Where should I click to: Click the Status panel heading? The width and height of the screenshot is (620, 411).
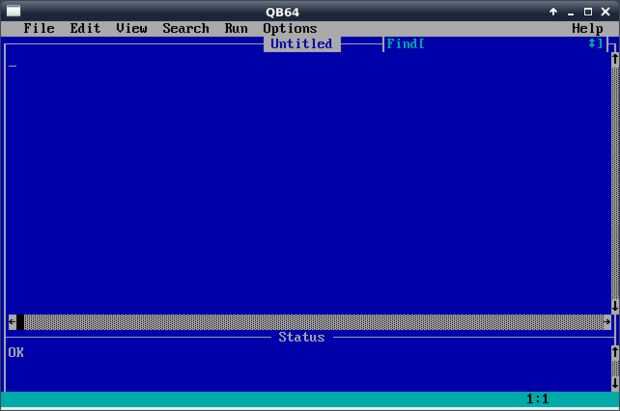click(x=302, y=337)
